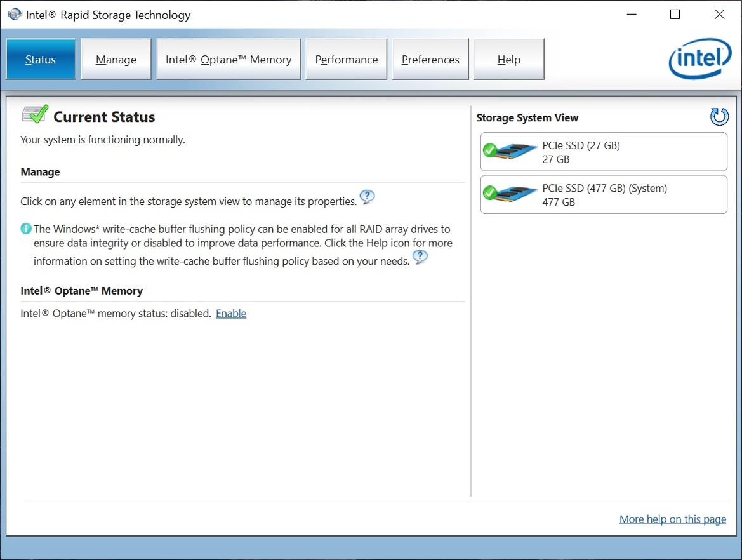Viewport: 742px width, 560px height.
Task: Open help icon for write-cache buffer flushing policy
Action: (x=420, y=257)
